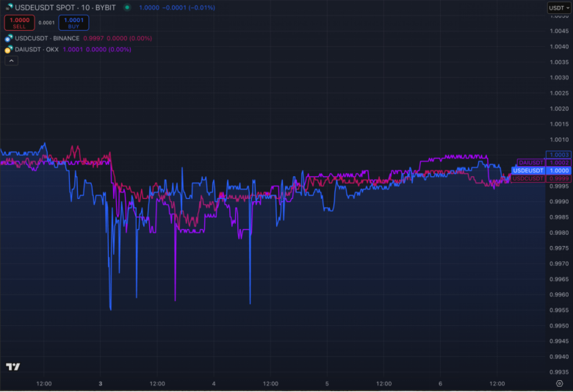The width and height of the screenshot is (573, 392).
Task: Click the TradingView logo icon
Action: pos(12,366)
